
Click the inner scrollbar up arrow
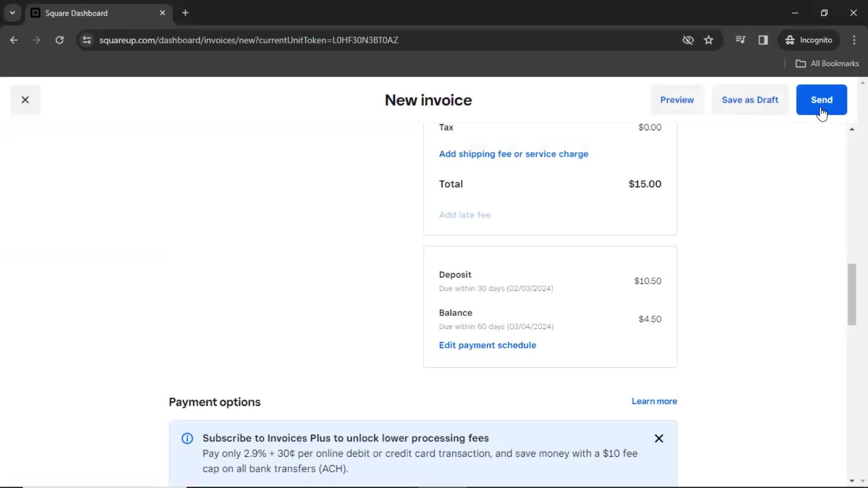coord(852,129)
